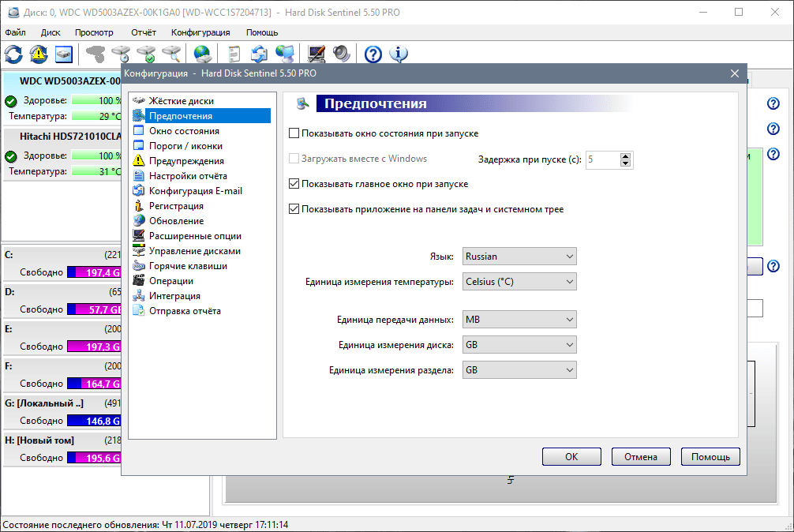Expand the temperature unit Celsius dropdown
Image resolution: width=794 pixels, height=532 pixels.
tap(518, 282)
